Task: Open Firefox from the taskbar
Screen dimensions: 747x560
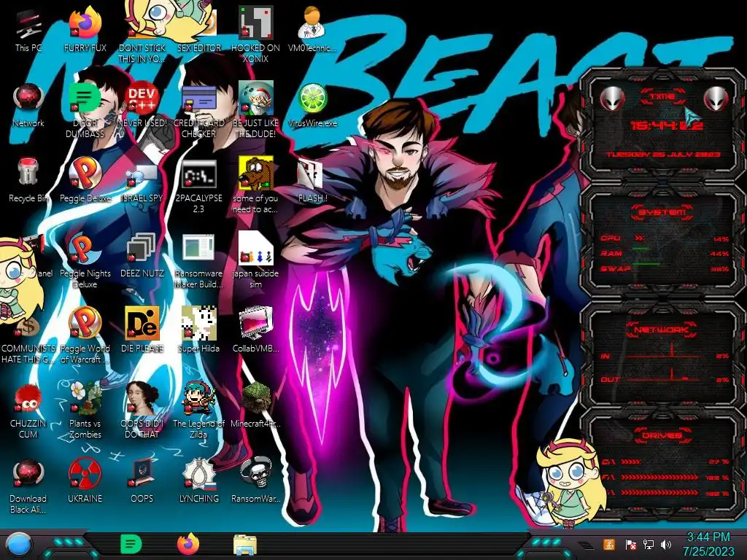Action: 188,544
